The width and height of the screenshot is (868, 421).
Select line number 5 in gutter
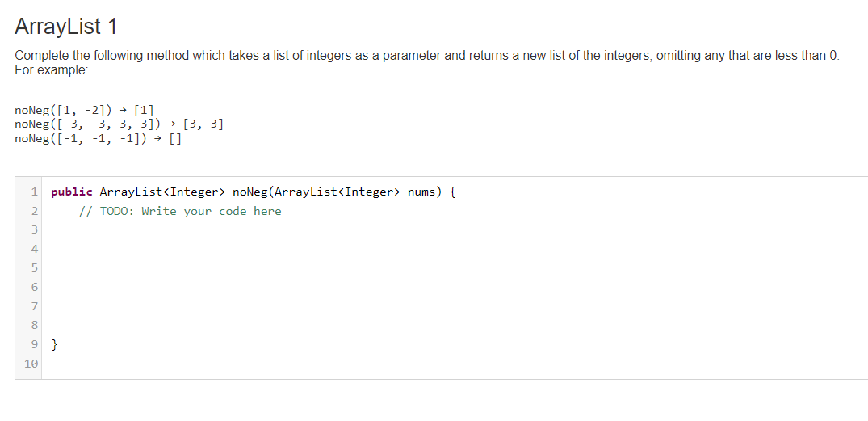pos(35,268)
